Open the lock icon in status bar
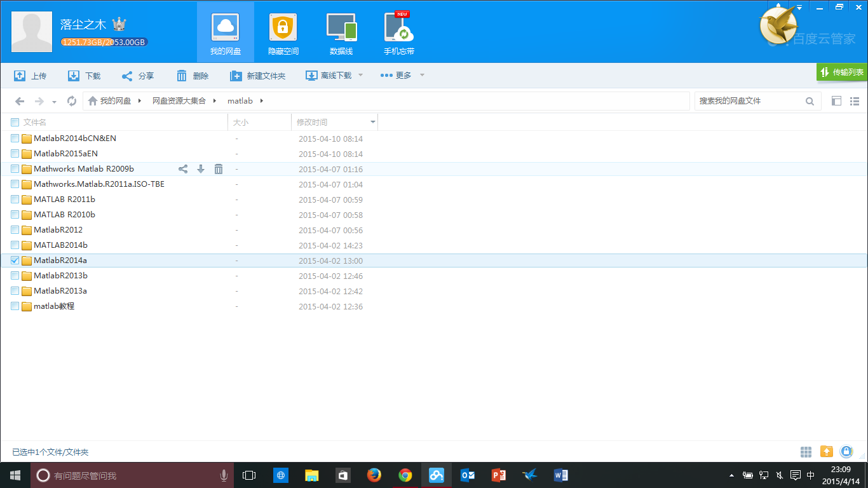868x488 pixels. pyautogui.click(x=846, y=452)
